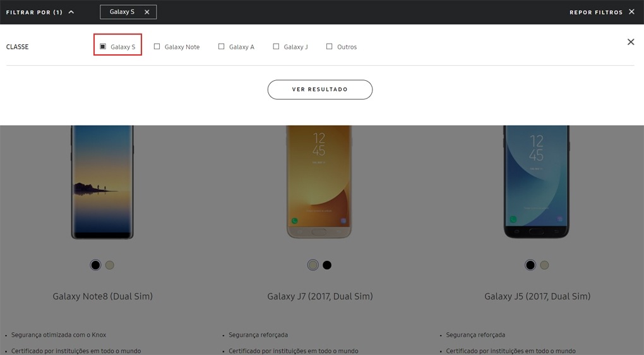
Task: Uncheck the Galaxy S checkbox
Action: [x=103, y=47]
